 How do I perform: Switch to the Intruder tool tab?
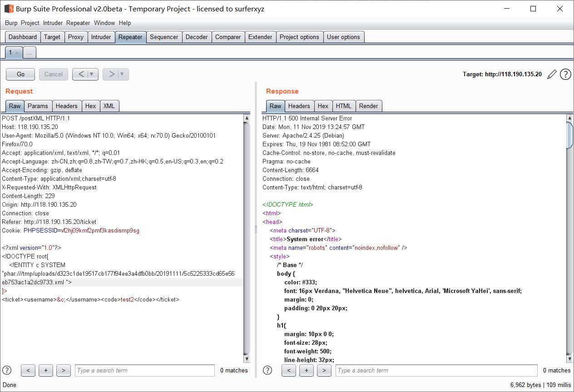pyautogui.click(x=101, y=37)
